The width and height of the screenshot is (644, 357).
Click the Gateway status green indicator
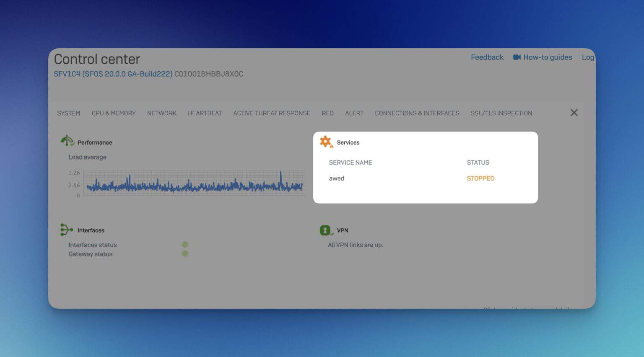[185, 253]
